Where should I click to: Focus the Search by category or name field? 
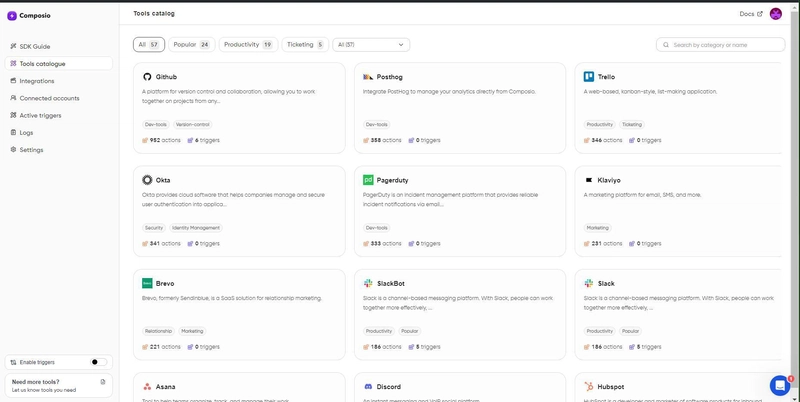click(x=720, y=45)
